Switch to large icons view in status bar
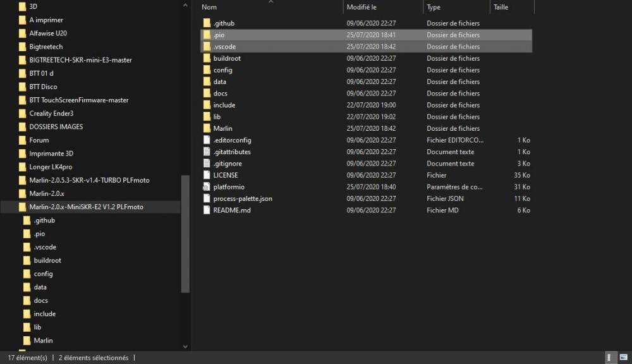This screenshot has width=632, height=364. (x=624, y=358)
